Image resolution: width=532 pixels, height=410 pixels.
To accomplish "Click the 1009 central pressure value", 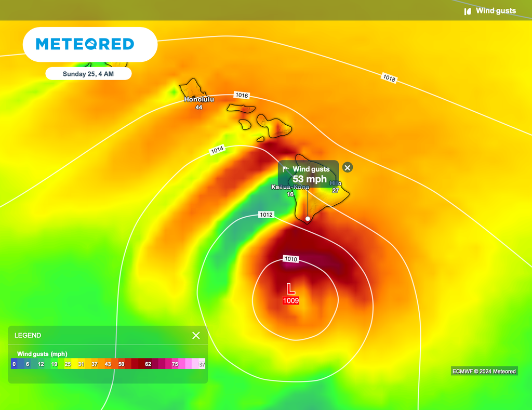I will click(291, 301).
